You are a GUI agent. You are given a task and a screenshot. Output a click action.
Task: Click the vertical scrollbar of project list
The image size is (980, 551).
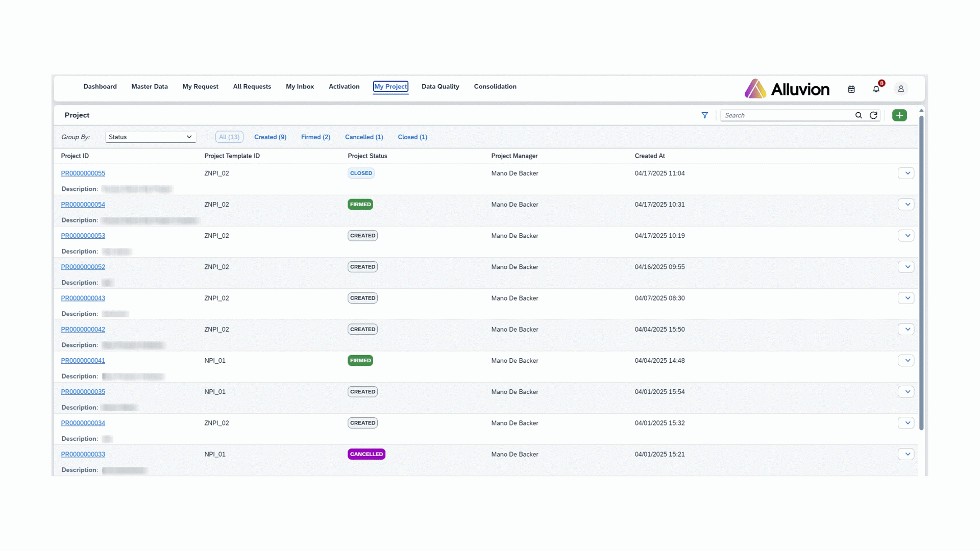[921, 273]
